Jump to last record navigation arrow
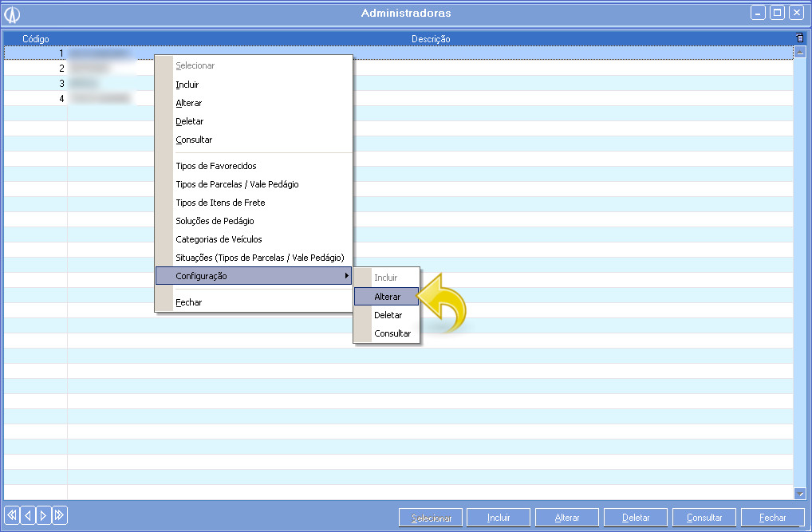812x532 pixels. point(59,515)
